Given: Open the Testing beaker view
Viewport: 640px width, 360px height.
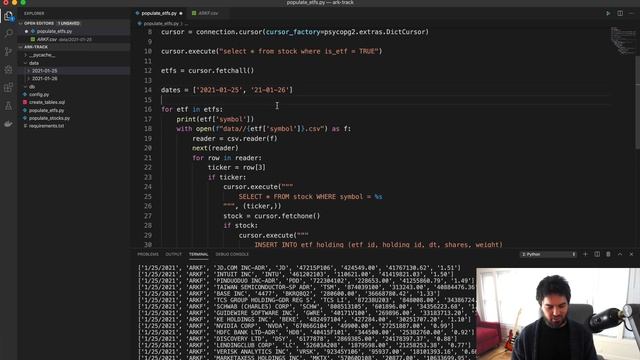Looking at the screenshot, I should [x=9, y=106].
